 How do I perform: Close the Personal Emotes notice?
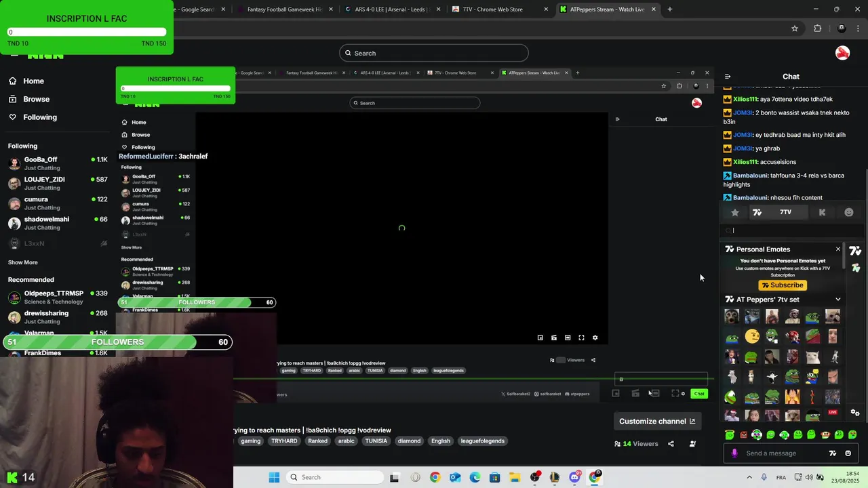tap(838, 249)
